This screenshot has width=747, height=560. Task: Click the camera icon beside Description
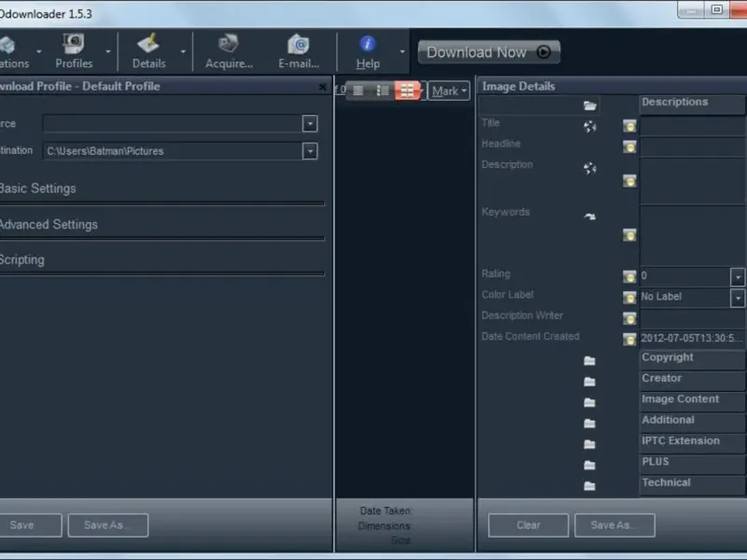[629, 181]
